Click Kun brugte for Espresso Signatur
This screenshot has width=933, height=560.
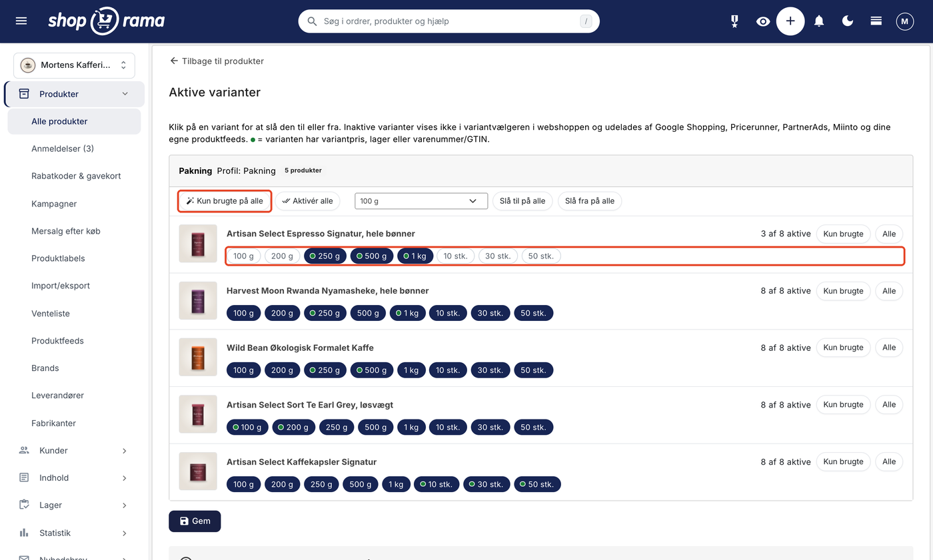tap(844, 234)
